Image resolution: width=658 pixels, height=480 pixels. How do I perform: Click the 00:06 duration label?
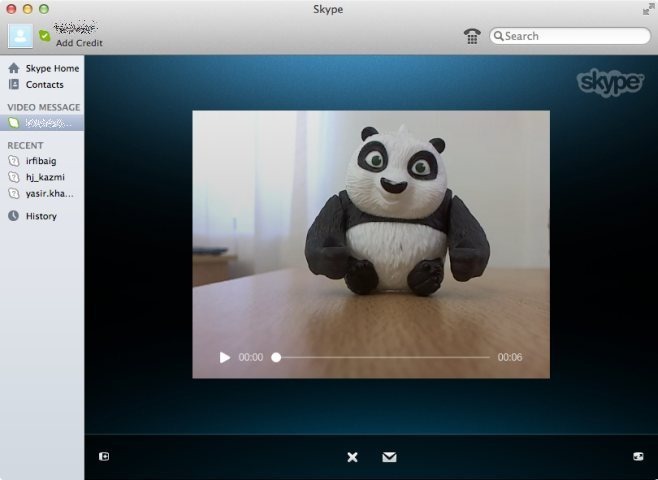[x=510, y=357]
